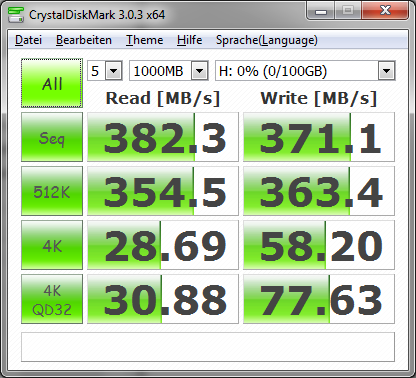Open the Bearbeiten menu
The image size is (416, 378).
tap(84, 40)
